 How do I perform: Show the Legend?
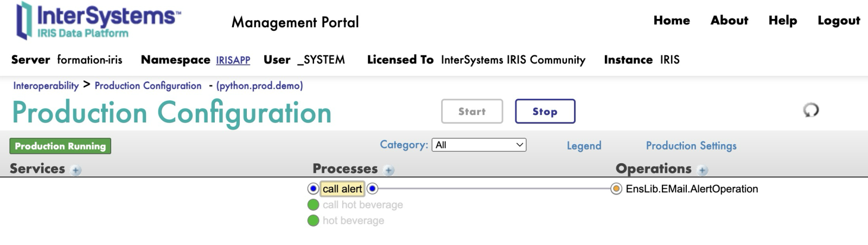[x=584, y=146]
